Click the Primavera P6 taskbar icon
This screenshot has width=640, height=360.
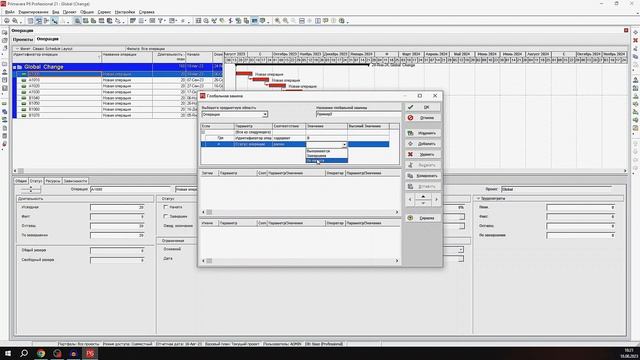90,353
